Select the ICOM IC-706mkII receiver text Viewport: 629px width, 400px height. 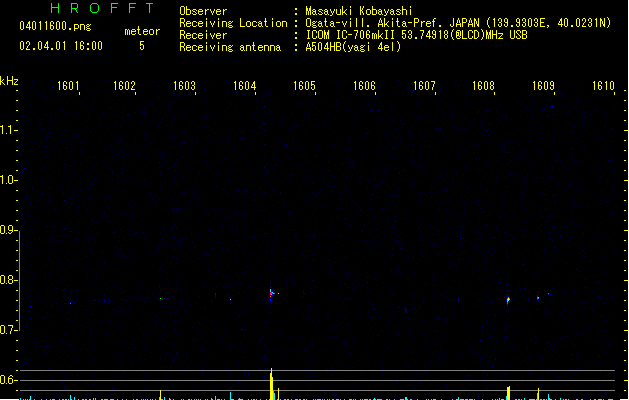pos(416,35)
